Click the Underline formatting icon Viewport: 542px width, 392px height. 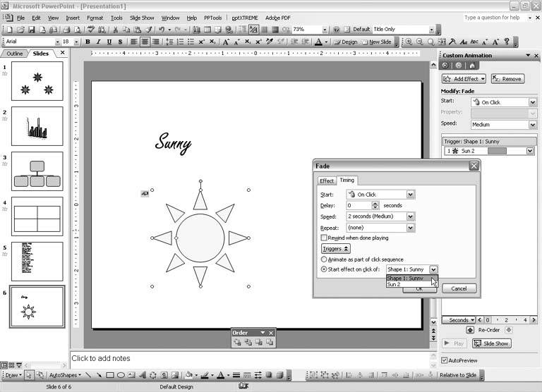pos(109,42)
